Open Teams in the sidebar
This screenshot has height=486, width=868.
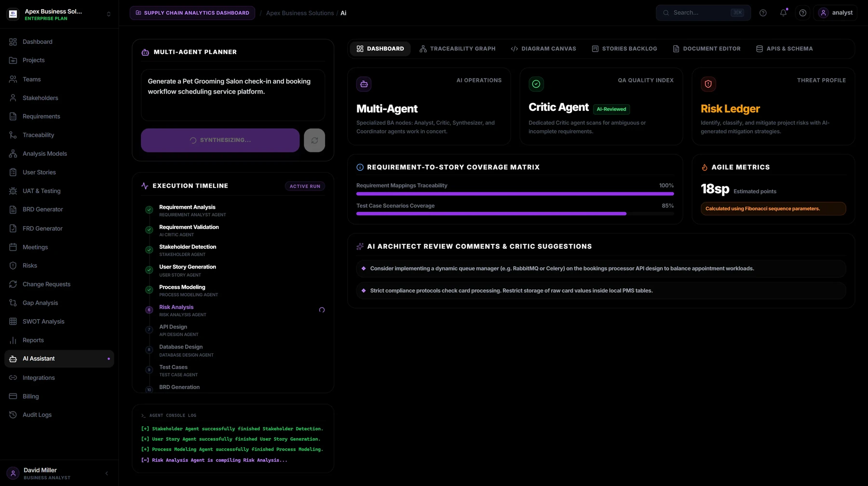[59, 79]
